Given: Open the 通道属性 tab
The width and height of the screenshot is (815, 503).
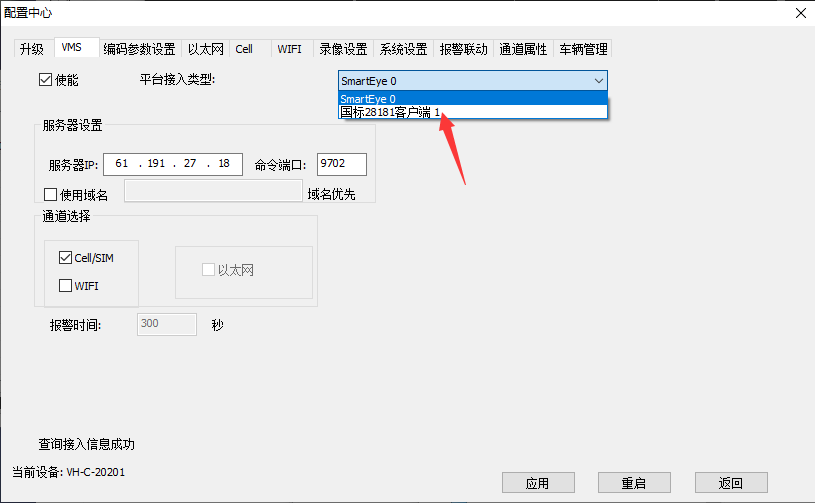Looking at the screenshot, I should coord(523,49).
